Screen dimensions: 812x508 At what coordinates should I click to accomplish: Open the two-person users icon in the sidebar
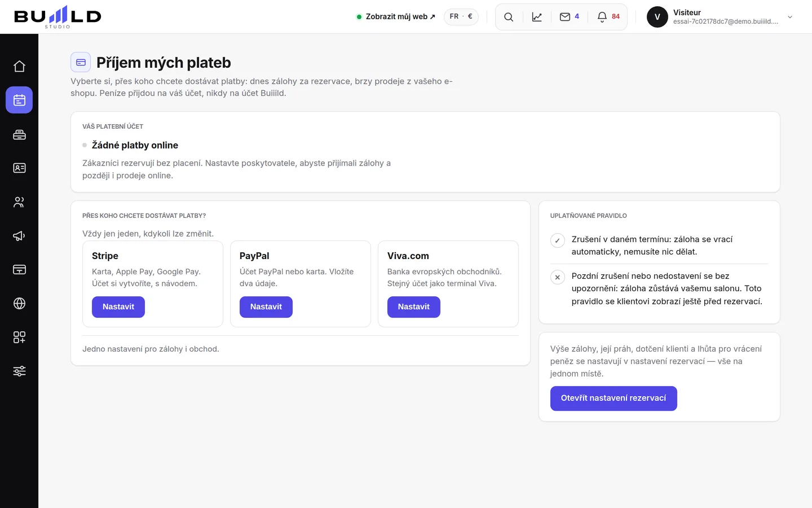(x=19, y=202)
